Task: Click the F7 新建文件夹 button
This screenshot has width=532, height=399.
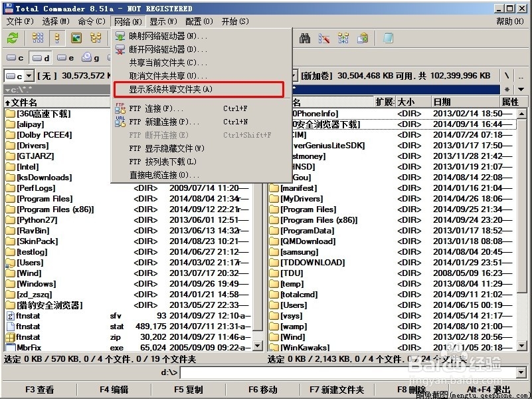Action: 337,390
